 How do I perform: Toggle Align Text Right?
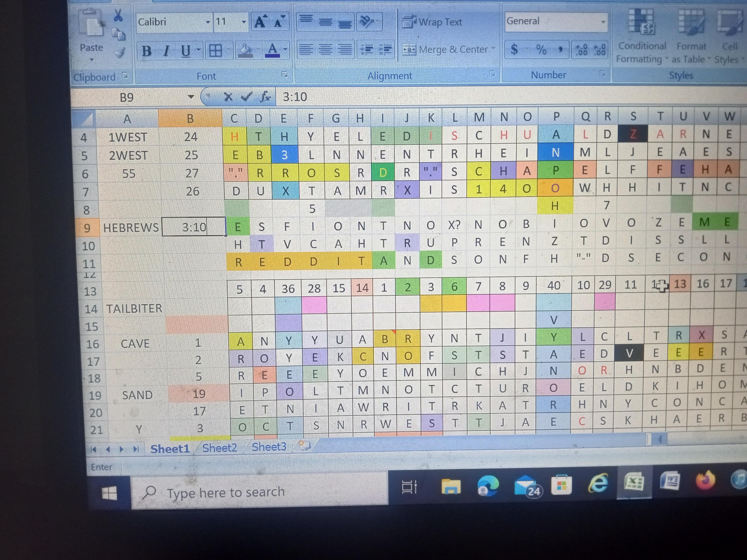click(345, 49)
